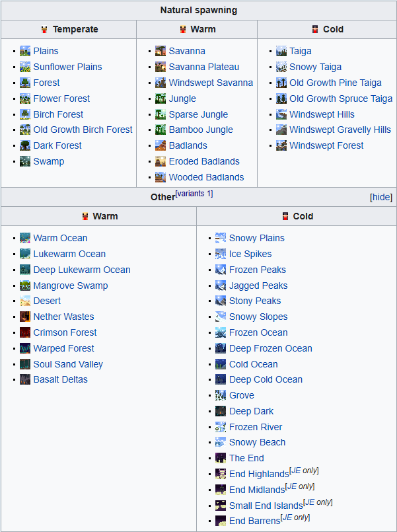
Task: Click the Badlands biome icon
Action: 161,145
